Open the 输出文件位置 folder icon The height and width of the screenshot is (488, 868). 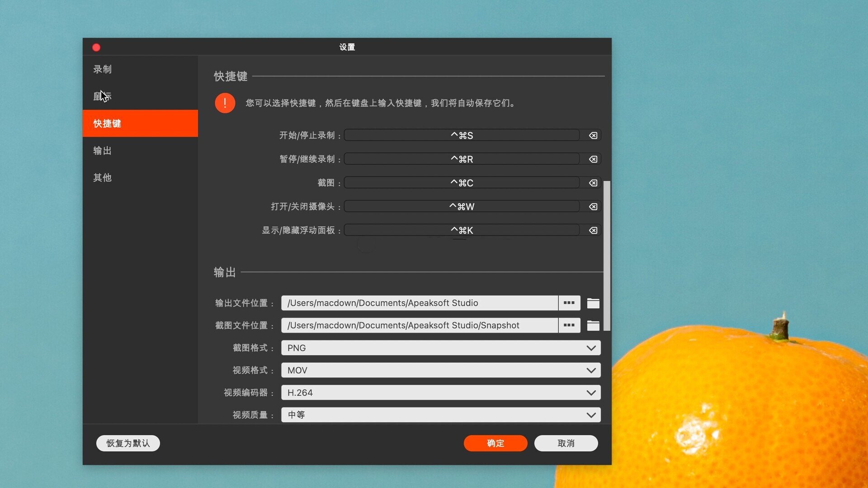(x=593, y=303)
